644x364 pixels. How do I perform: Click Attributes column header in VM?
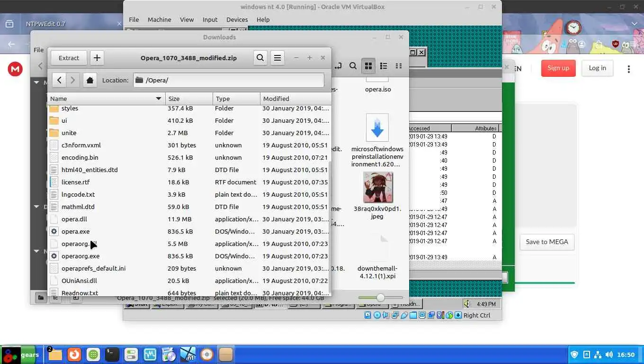[476, 128]
